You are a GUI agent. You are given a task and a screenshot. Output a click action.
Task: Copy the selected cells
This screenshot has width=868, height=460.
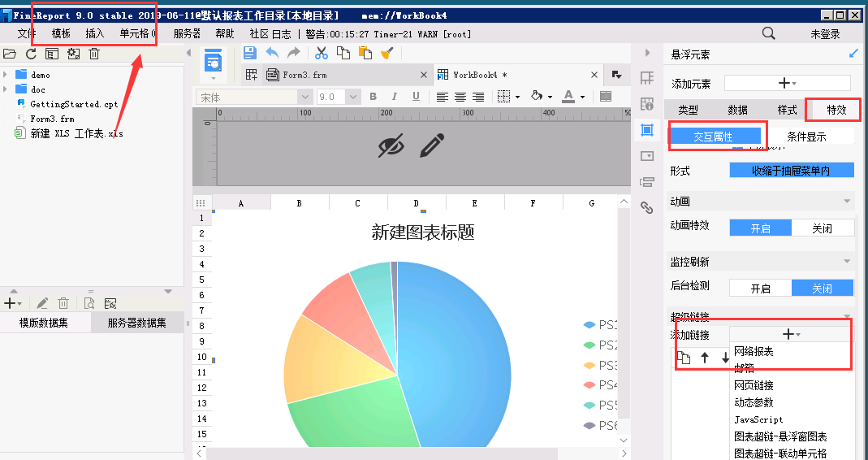point(343,53)
